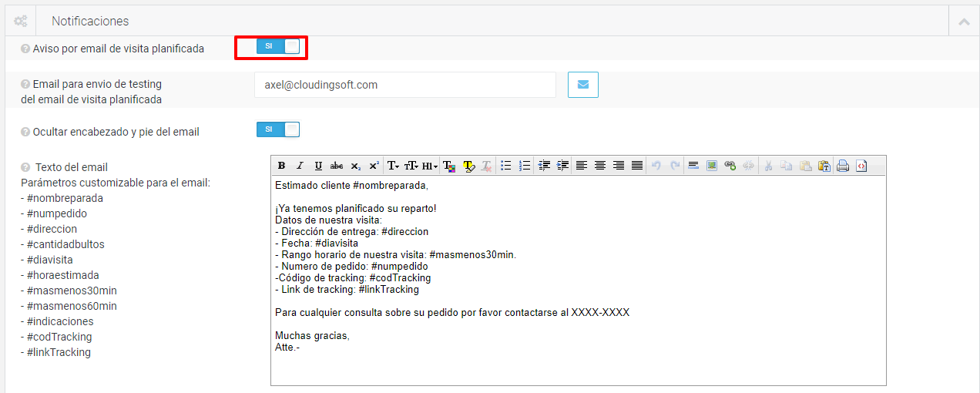Toggle bold formatting in email editor
The image size is (980, 393).
pyautogui.click(x=281, y=166)
